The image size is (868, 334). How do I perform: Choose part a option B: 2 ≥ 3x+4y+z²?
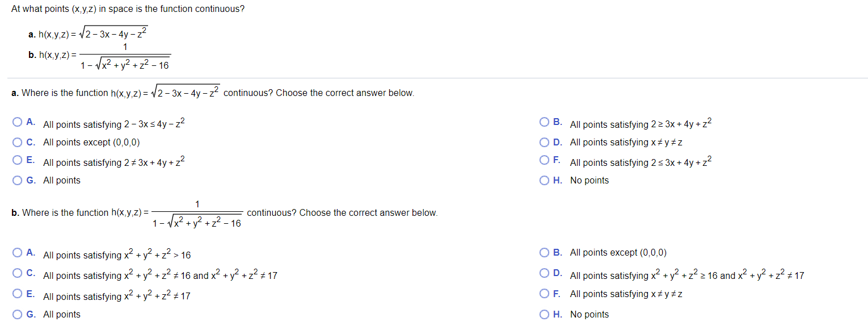(544, 122)
